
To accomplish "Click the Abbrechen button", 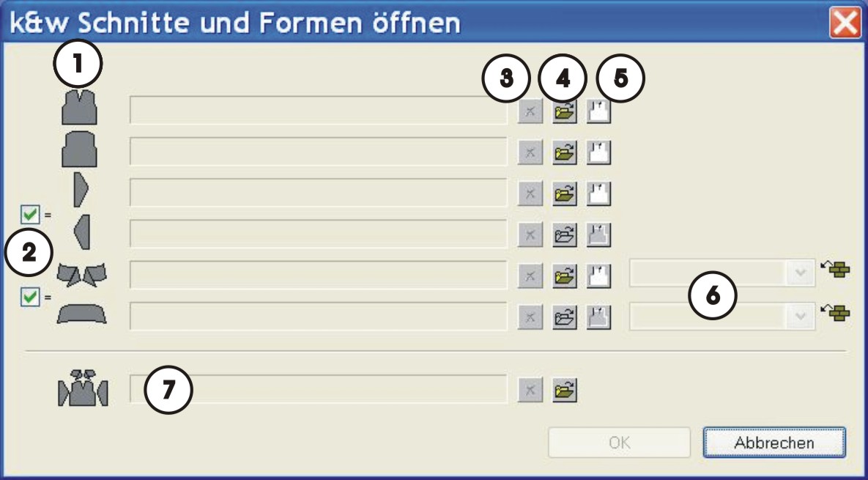I will tap(774, 443).
